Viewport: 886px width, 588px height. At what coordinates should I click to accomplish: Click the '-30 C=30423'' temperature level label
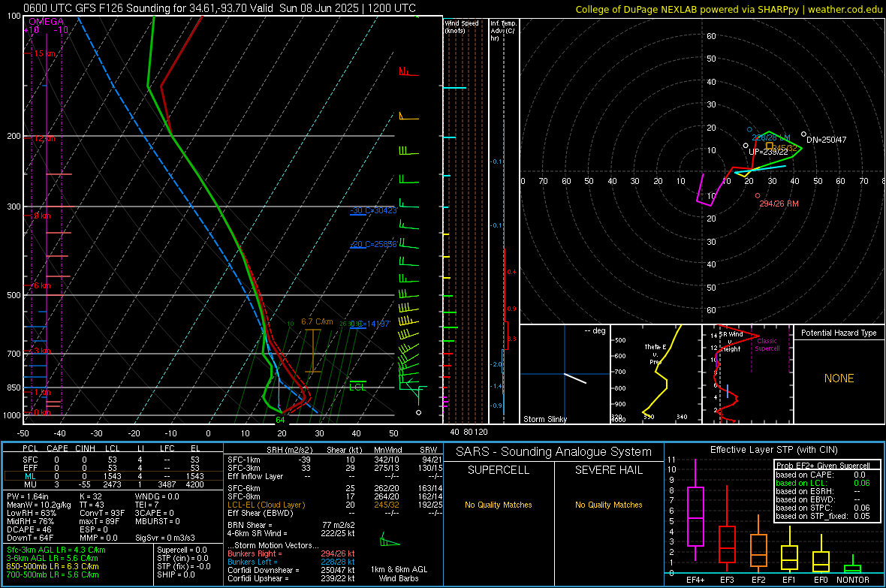(373, 210)
